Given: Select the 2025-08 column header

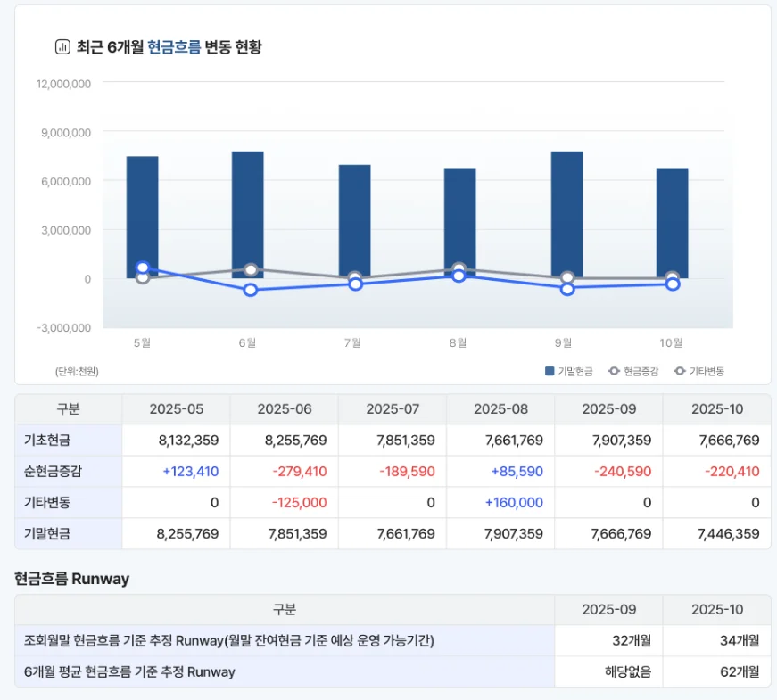Looking at the screenshot, I should (x=500, y=409).
